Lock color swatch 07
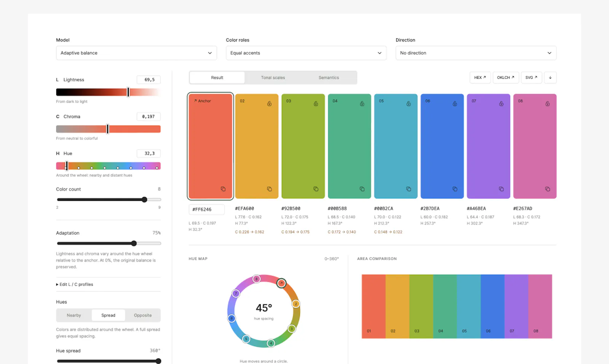Viewport: 609px width, 364px height. [501, 103]
